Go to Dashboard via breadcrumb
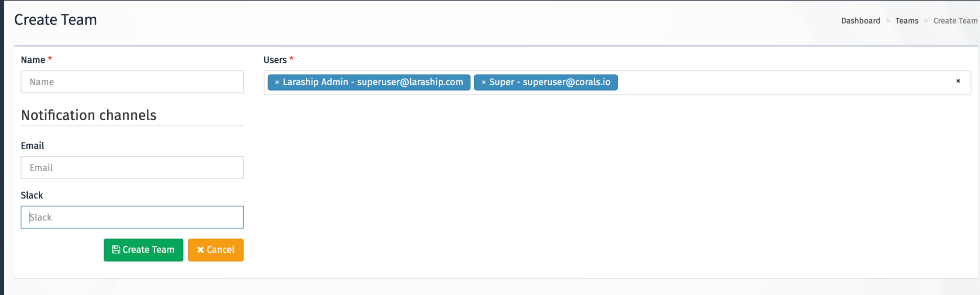Screen dimensions: 980x295 click(860, 21)
